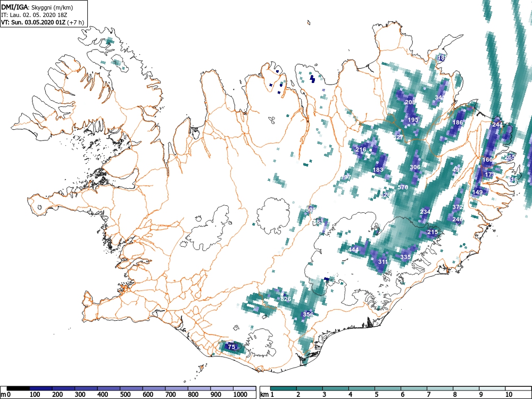Click the visibility value 215

tap(432, 232)
